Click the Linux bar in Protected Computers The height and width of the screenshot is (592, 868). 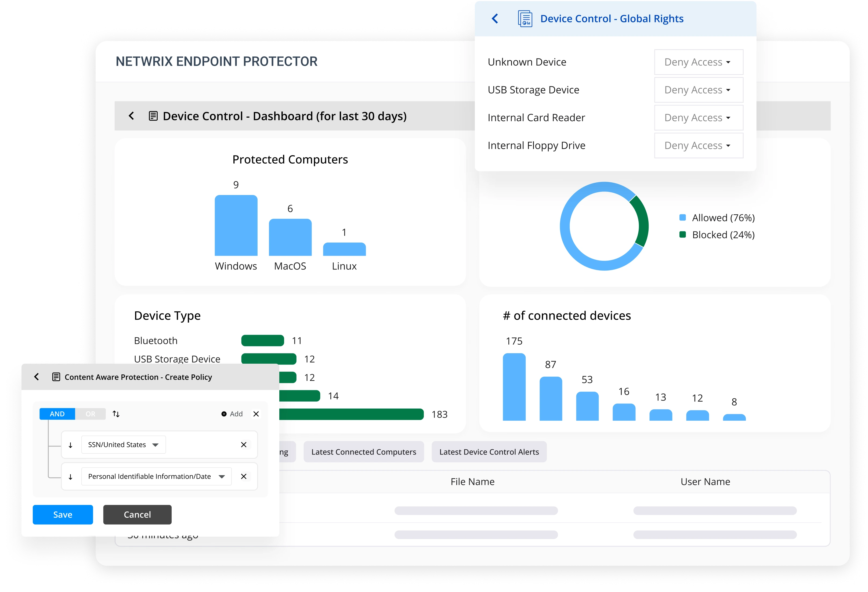[x=344, y=249]
